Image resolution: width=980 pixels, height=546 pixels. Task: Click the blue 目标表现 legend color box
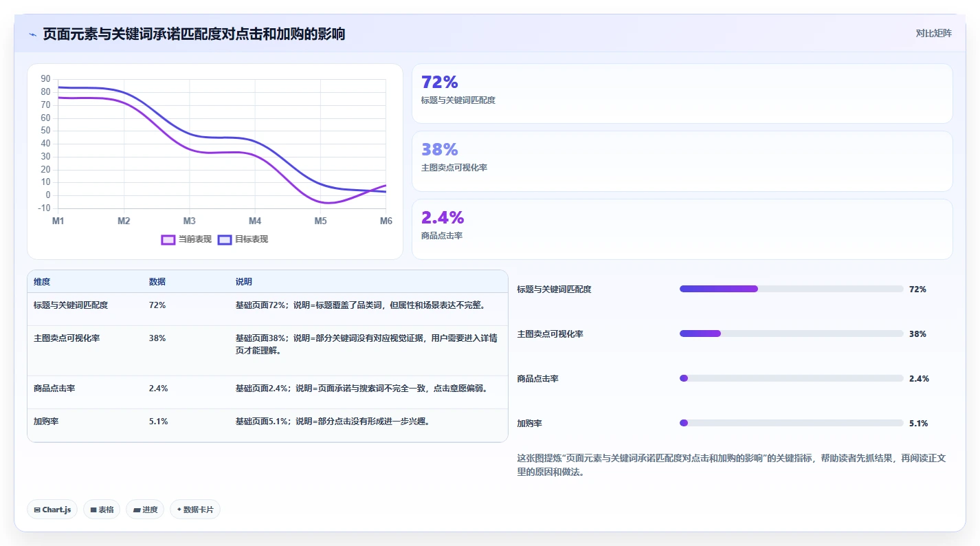click(x=225, y=239)
